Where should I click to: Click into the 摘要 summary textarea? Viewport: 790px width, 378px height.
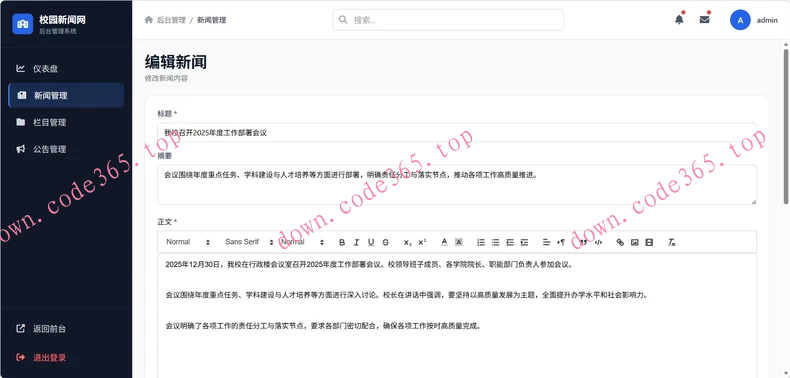pos(457,185)
